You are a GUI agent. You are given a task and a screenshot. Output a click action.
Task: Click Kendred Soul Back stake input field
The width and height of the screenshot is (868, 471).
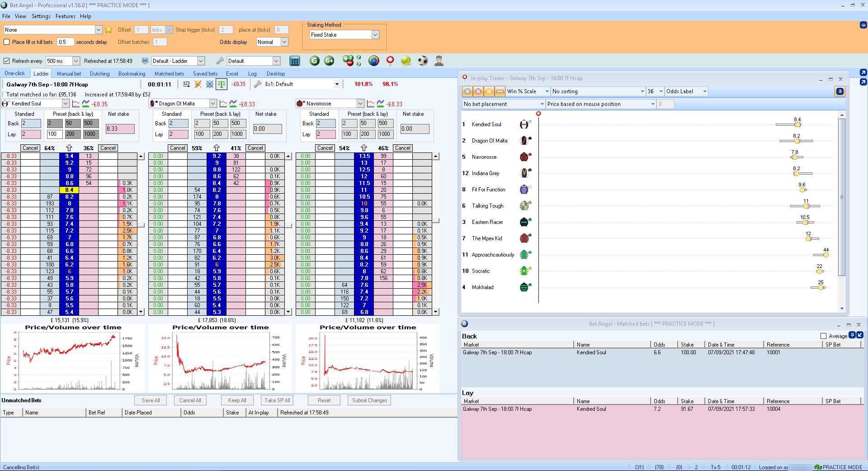31,124
